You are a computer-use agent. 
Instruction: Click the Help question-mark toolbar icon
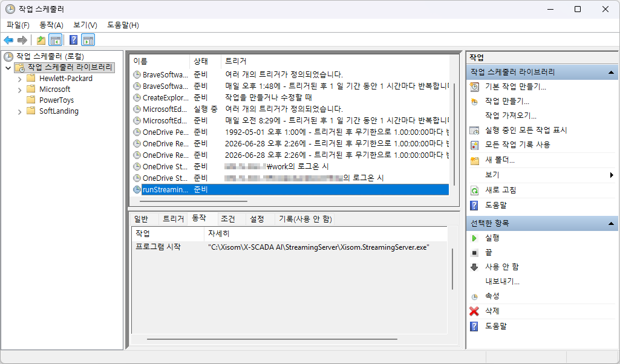click(x=73, y=40)
